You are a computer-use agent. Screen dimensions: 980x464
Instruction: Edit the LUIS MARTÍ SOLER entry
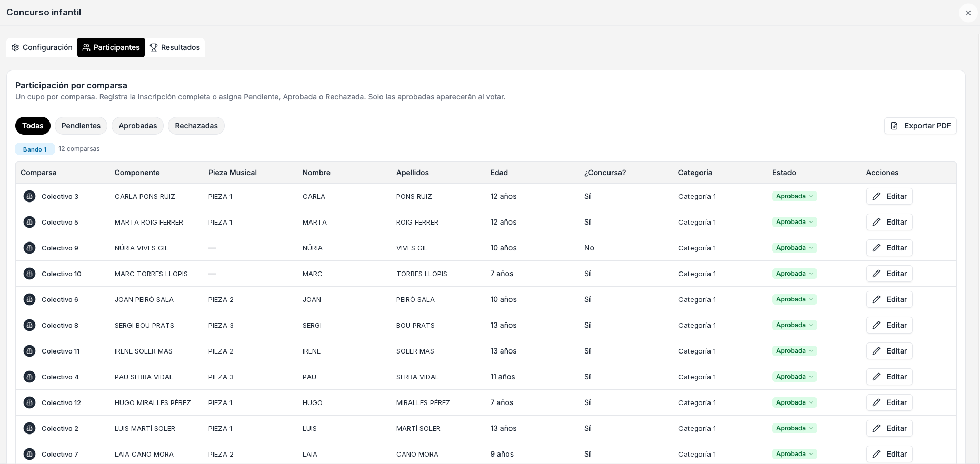889,428
